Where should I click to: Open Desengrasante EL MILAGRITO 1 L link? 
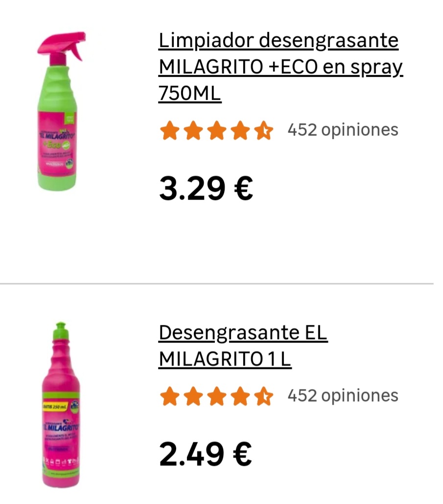pos(243,345)
